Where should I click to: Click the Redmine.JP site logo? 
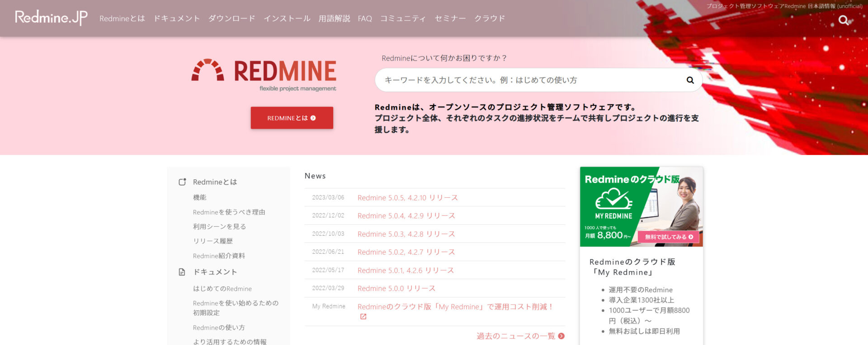[51, 18]
